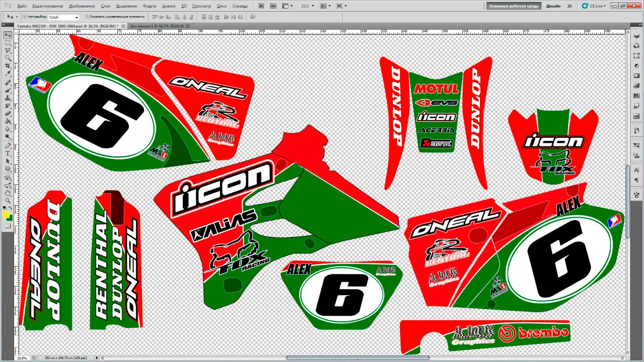644x362 pixels.
Task: Select the History Brush tool
Action: [x=8, y=106]
